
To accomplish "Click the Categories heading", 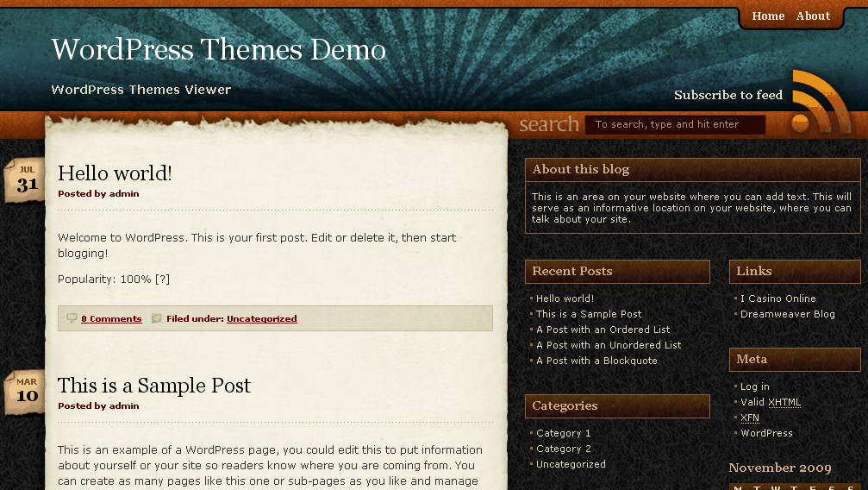I will click(565, 405).
